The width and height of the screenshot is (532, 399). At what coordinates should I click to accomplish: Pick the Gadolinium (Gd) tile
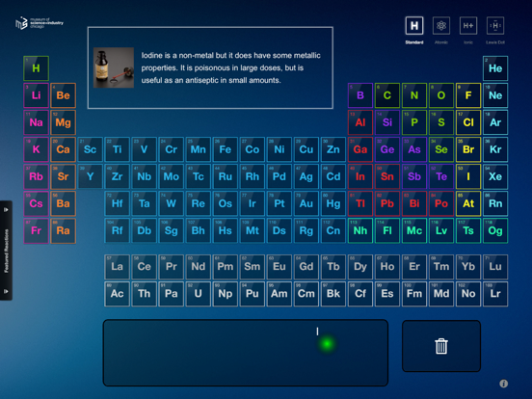(306, 267)
